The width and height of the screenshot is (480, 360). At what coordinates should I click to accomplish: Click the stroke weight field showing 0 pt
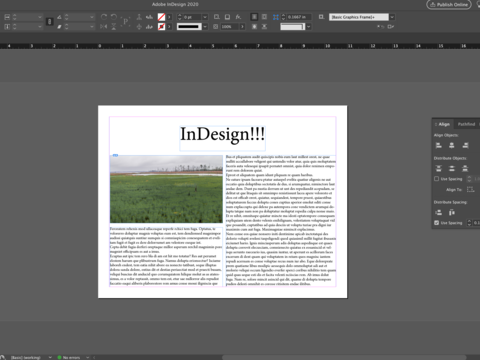(x=192, y=17)
